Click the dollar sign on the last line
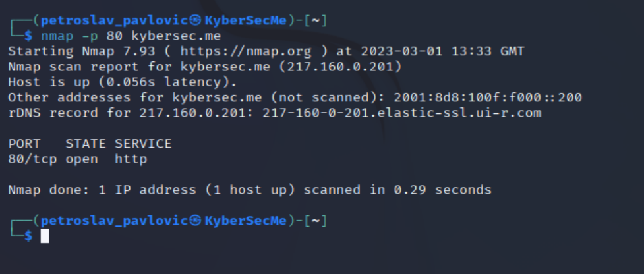Screen dimensions: 644x274 pos(28,236)
